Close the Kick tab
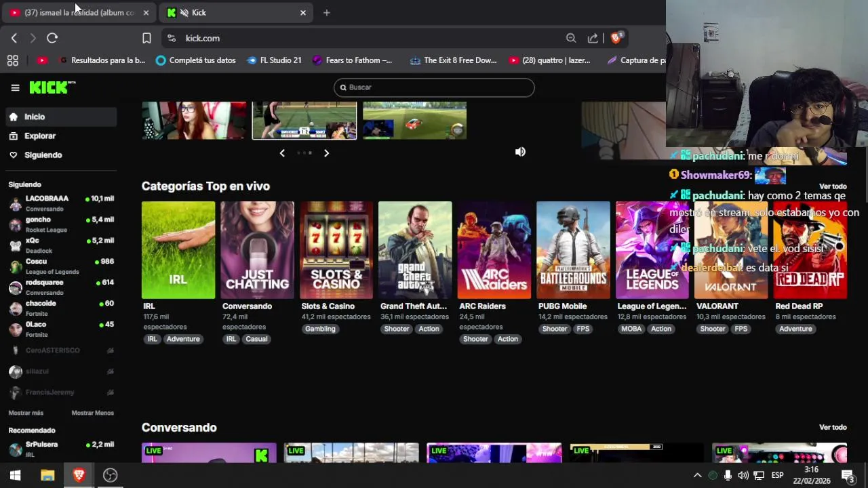 pos(303,12)
